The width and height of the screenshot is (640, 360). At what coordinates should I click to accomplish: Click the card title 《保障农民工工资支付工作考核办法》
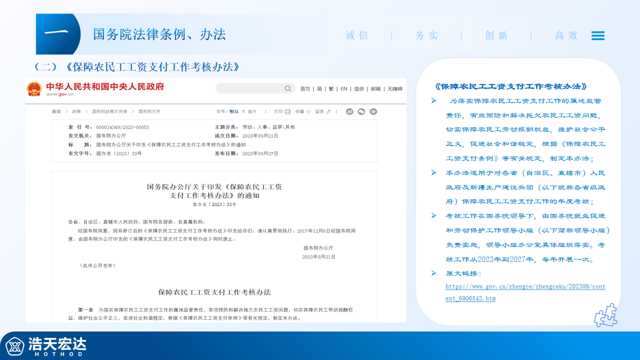(511, 87)
